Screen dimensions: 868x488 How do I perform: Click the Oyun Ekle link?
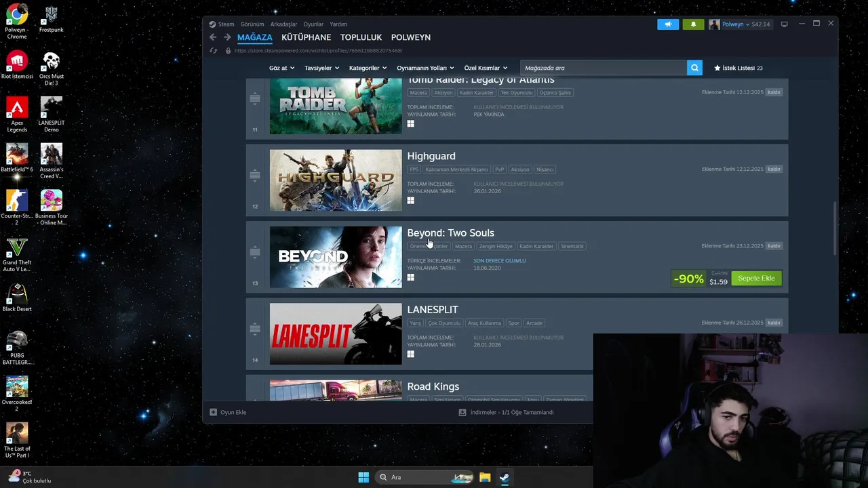pos(233,412)
